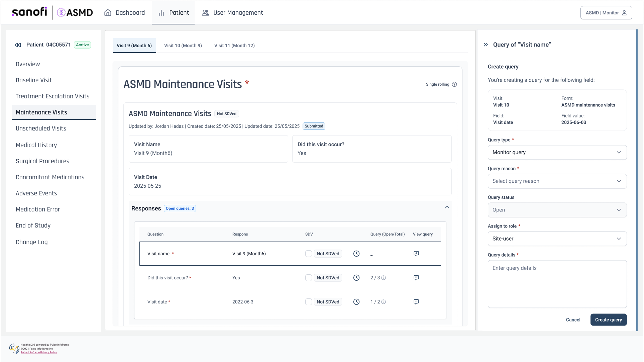
Task: Open Baseline Visit in the sidebar
Action: click(x=34, y=80)
